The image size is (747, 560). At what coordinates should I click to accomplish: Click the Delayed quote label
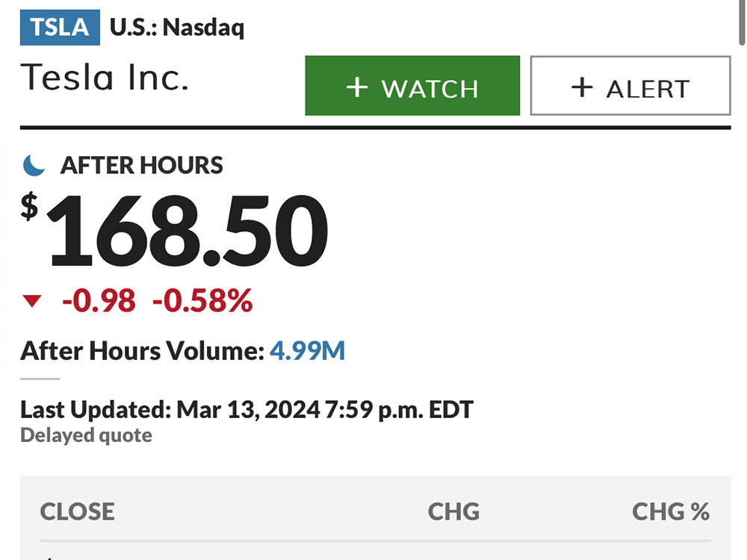(x=86, y=435)
